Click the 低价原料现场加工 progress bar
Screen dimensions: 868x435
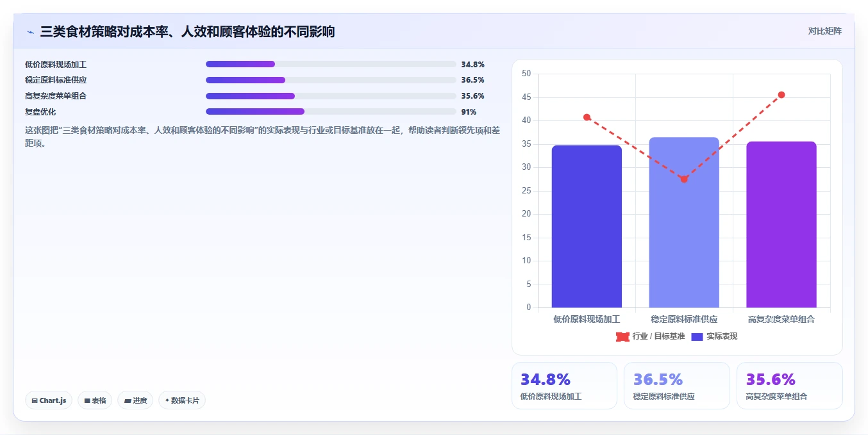331,64
